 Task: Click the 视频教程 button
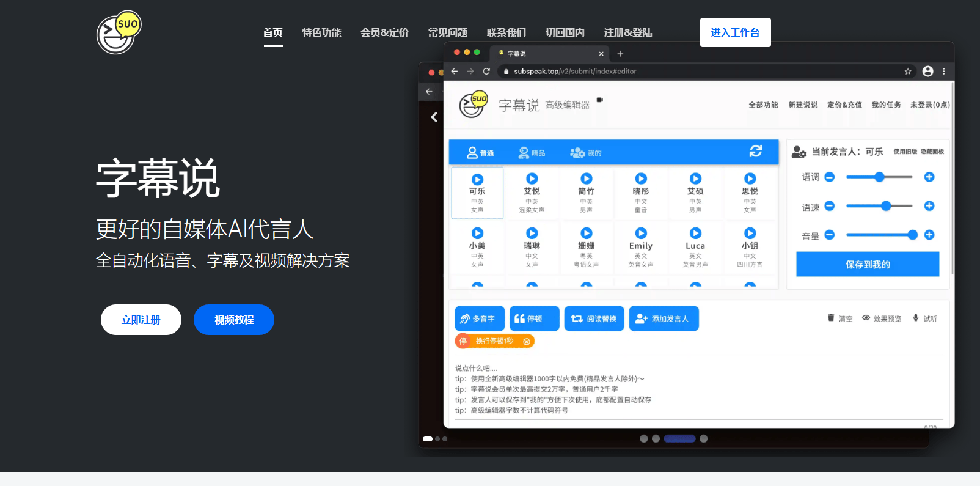pos(234,320)
